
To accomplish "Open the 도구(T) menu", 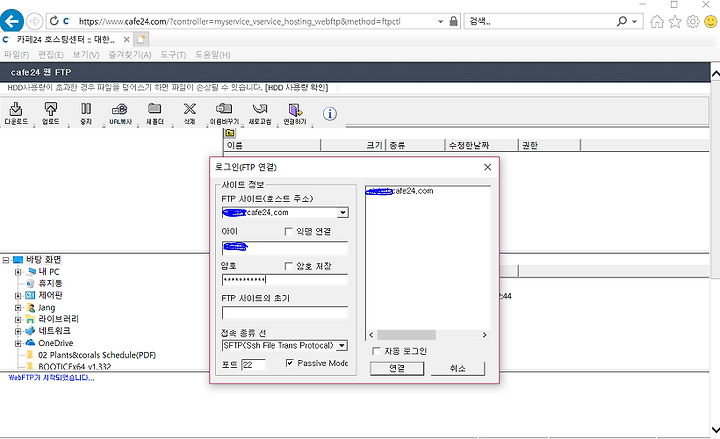I will pyautogui.click(x=173, y=55).
